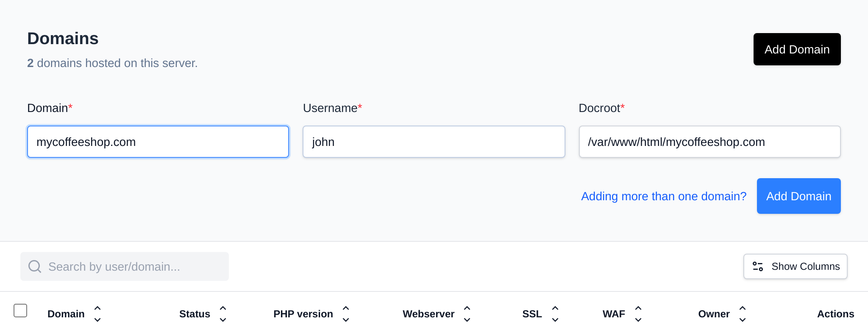Click the Actions column header
868x336 pixels.
[x=835, y=314]
